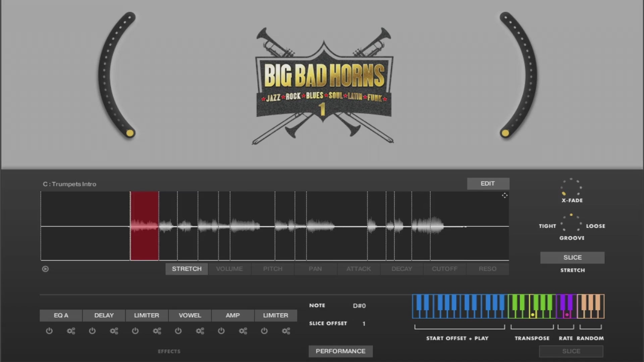Open the AMP effect slot selector

pyautogui.click(x=233, y=315)
